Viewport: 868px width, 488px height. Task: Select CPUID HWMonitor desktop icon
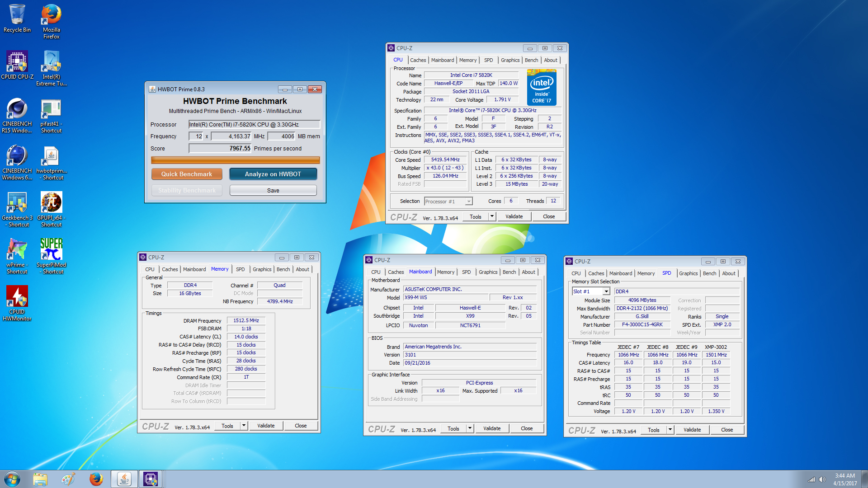click(17, 304)
